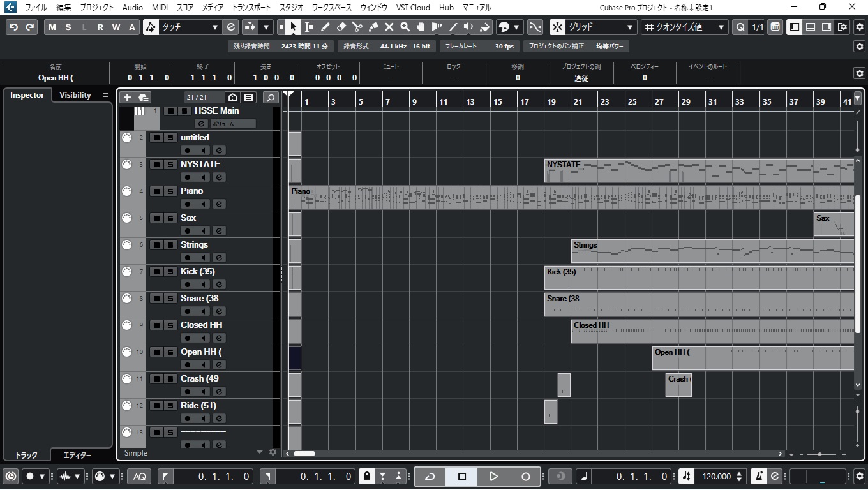Image resolution: width=868 pixels, height=490 pixels.
Task: Open edit instrument for Piano track
Action: (x=218, y=204)
